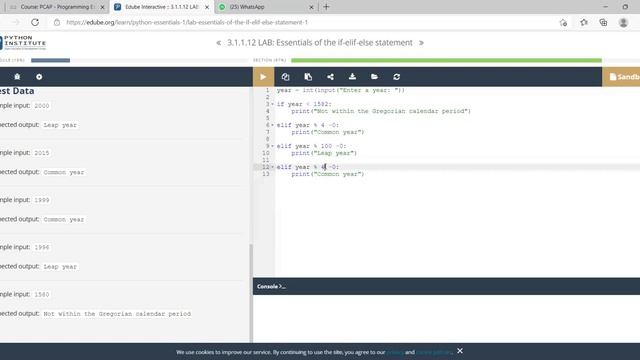The image size is (640, 360).
Task: Click the Console header bar
Action: point(447,286)
